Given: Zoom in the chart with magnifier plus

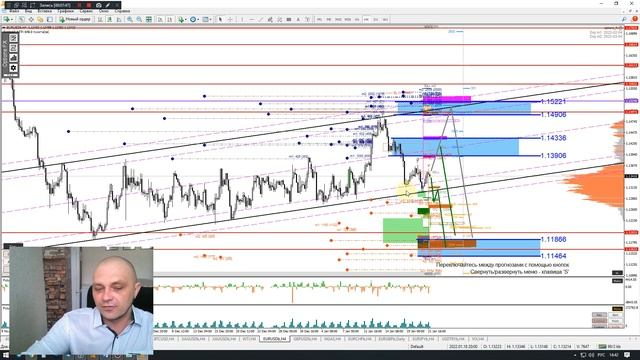Looking at the screenshot, I should (x=130, y=19).
